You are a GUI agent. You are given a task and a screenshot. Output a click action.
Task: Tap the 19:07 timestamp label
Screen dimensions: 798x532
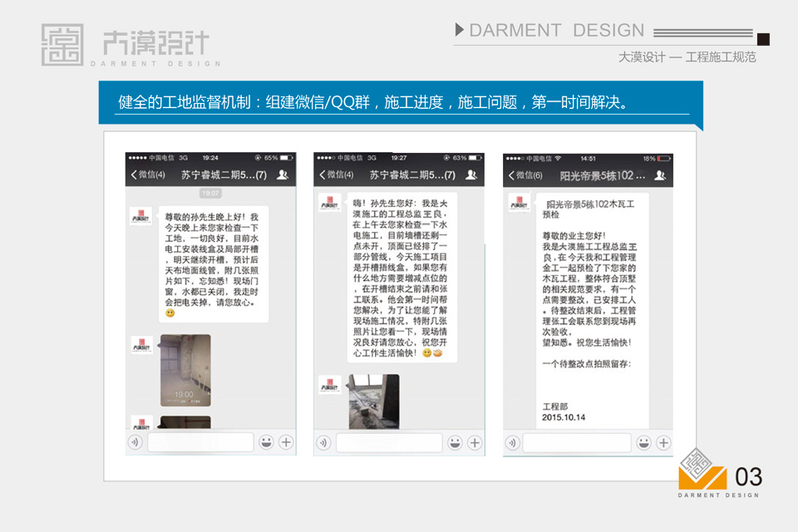(x=210, y=194)
